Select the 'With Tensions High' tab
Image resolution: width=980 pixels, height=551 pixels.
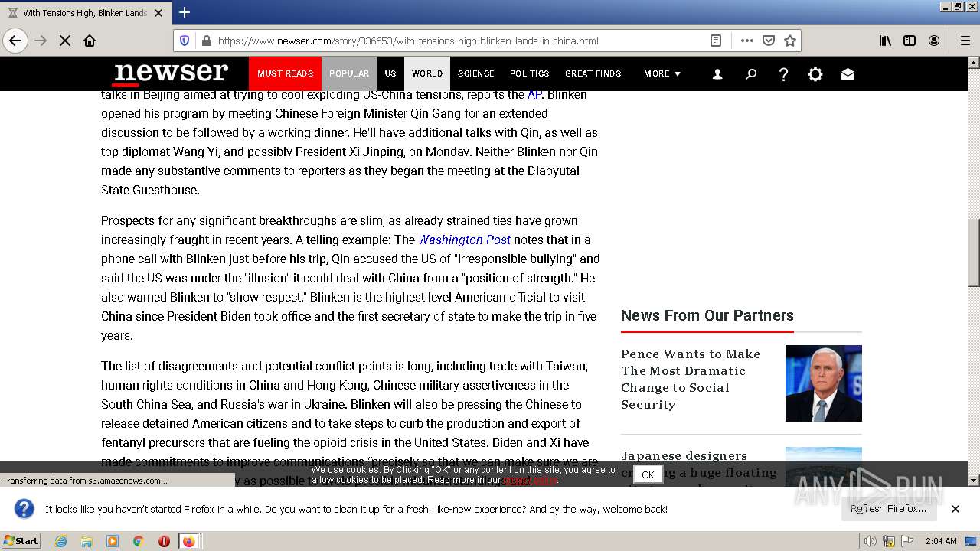pyautogui.click(x=86, y=13)
